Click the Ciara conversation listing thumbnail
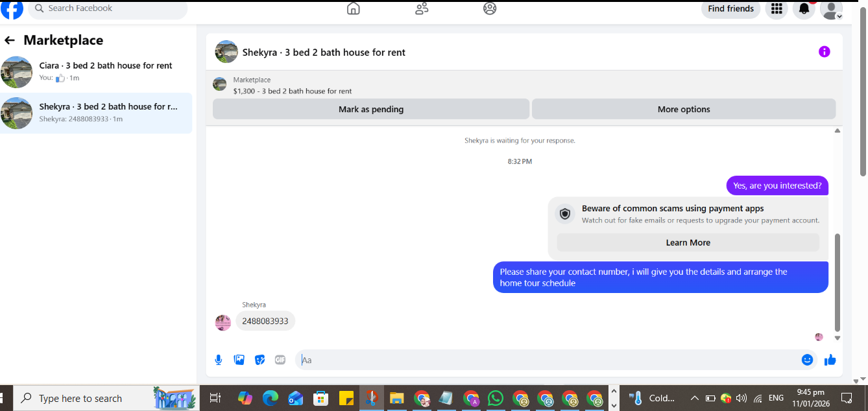868x411 pixels. click(x=16, y=72)
